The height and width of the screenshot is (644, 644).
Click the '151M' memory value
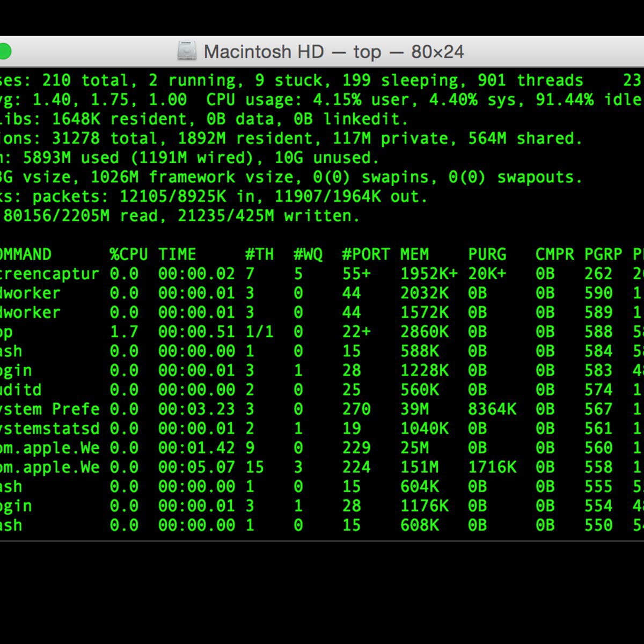(x=419, y=467)
